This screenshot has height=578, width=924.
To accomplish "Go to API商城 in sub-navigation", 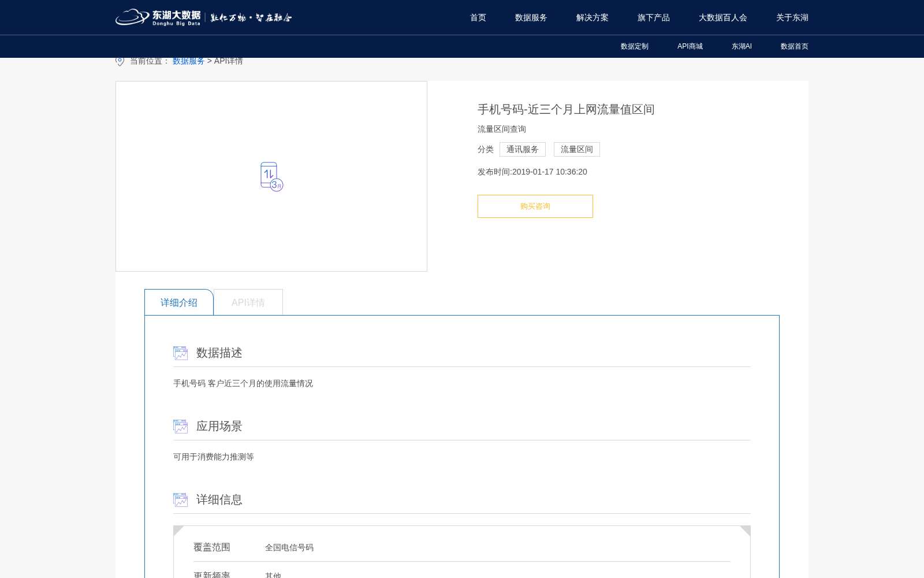I will [x=690, y=46].
